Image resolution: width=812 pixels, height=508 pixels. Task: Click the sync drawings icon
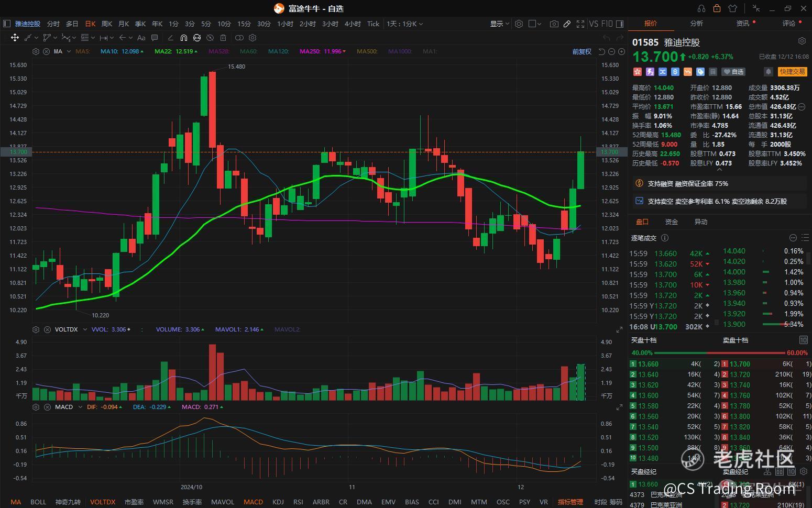[197, 38]
